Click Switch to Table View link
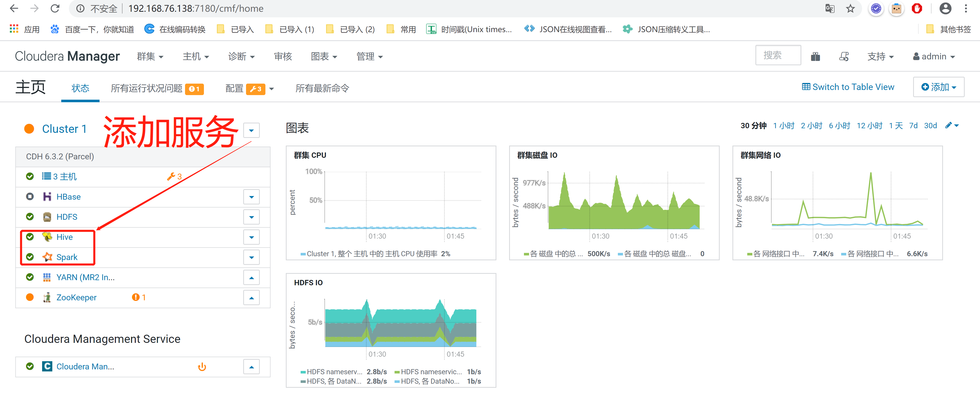 [x=848, y=87]
